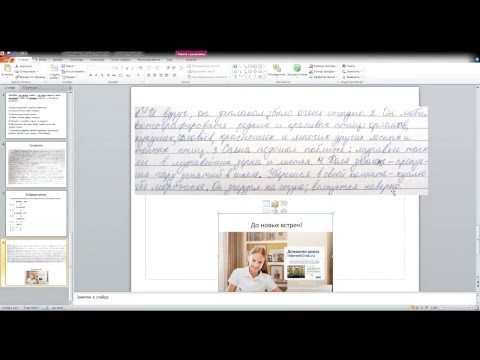
Task: Open the font color dropdown
Action: pos(139,76)
